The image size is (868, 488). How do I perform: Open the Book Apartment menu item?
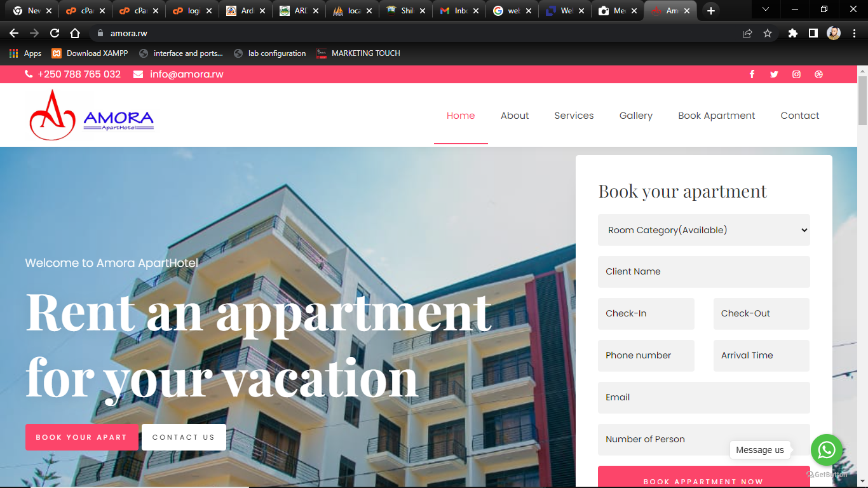(716, 116)
